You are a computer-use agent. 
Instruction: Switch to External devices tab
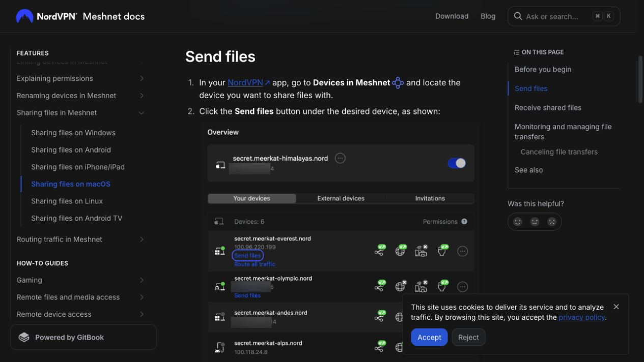pos(341,198)
